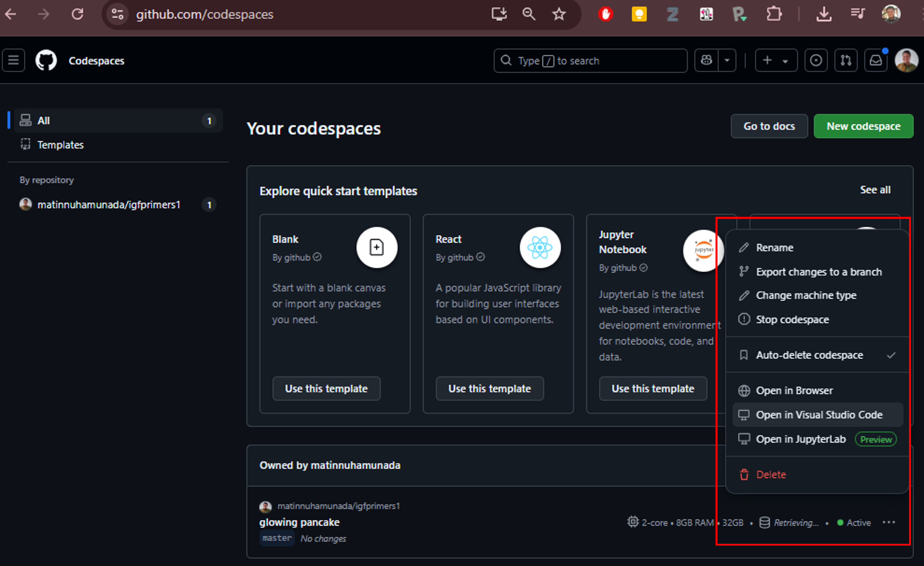Viewport: 924px width, 566px height.
Task: Open more options for glowing pancake codespace
Action: tap(889, 523)
